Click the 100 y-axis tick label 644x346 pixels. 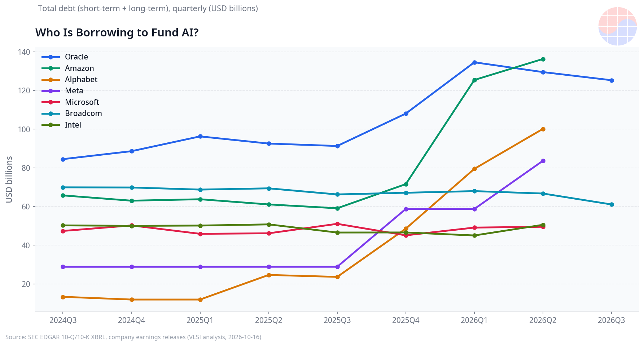click(x=24, y=129)
